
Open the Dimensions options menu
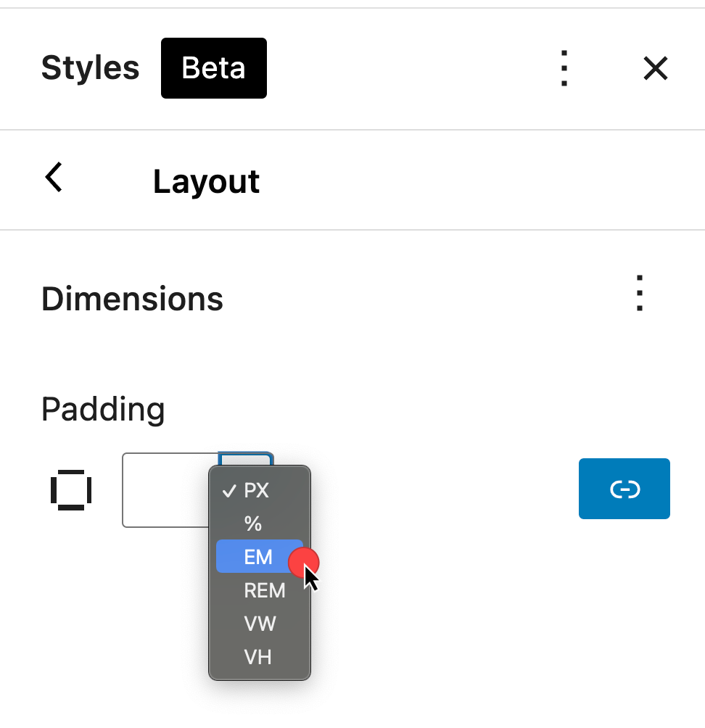point(639,294)
